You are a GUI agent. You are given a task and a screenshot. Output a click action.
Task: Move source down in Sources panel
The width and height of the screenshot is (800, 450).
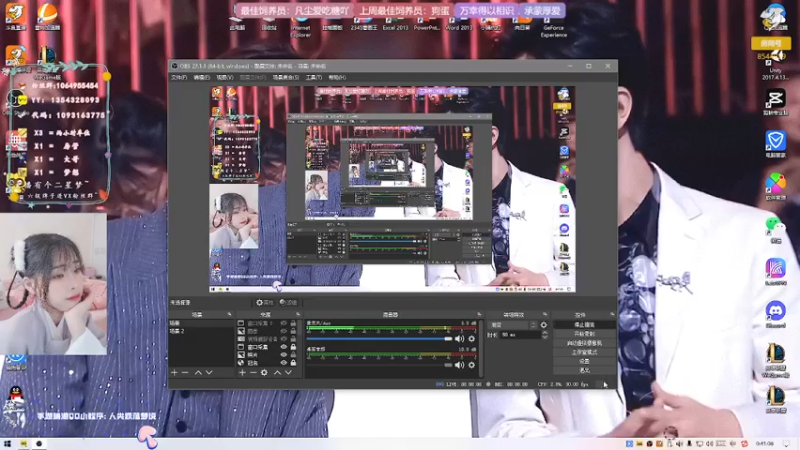pyautogui.click(x=288, y=372)
